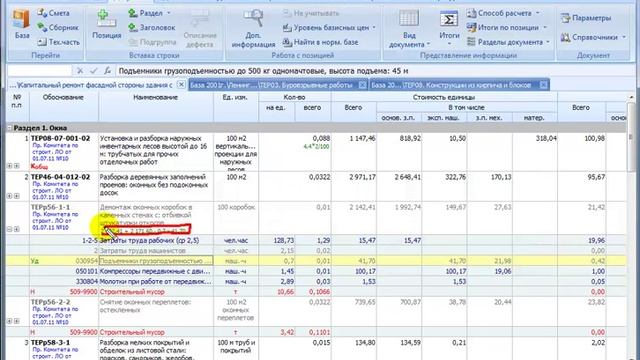Screen dimensions: 640x360
Task: Click the 1 147,46 cost value
Action: (x=362, y=138)
